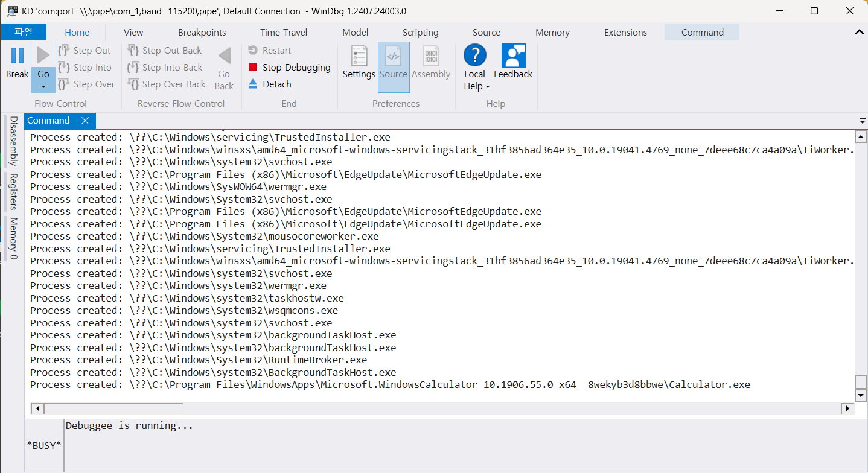The image size is (868, 473).
Task: Open the Command ribbon tab
Action: tap(702, 33)
